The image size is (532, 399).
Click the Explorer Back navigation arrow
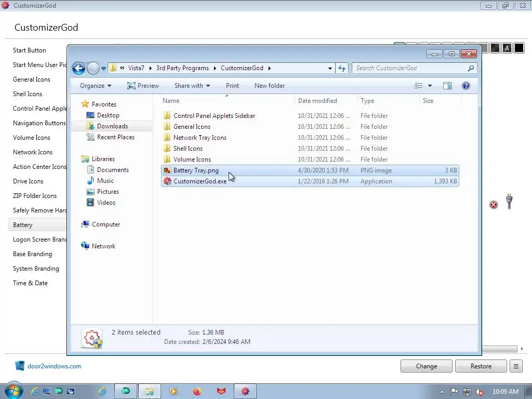[x=79, y=68]
